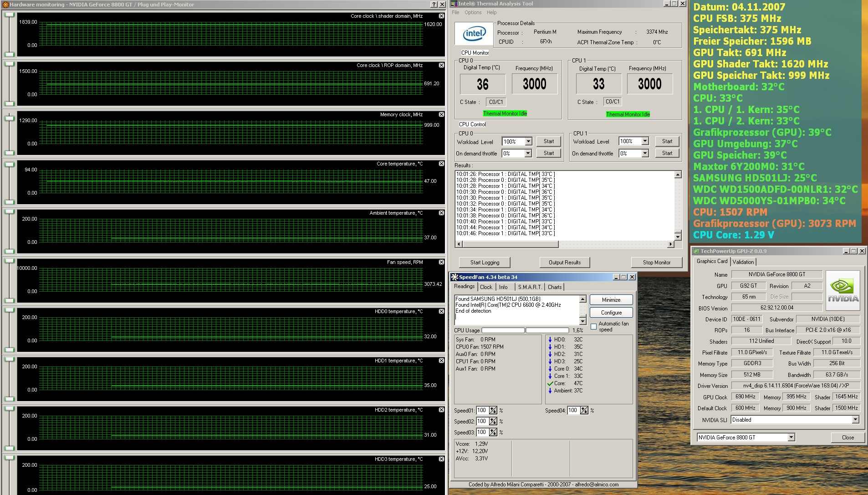Switch to the Clock tab in SpeedFan

click(x=486, y=287)
